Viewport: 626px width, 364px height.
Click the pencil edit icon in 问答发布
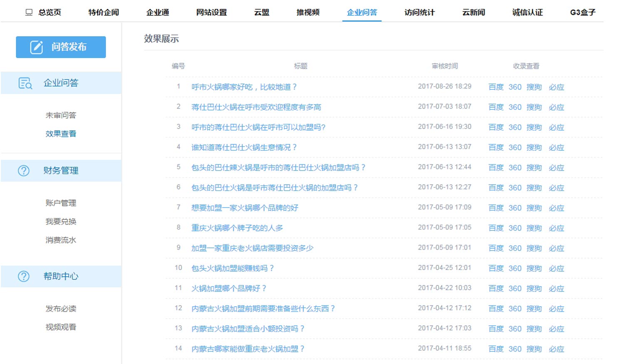[x=37, y=47]
